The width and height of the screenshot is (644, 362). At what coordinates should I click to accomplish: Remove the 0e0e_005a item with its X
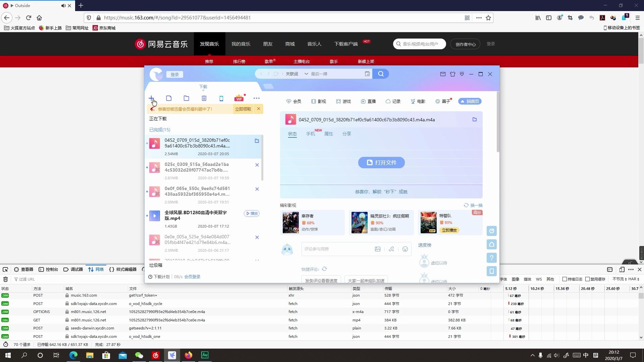click(x=257, y=237)
